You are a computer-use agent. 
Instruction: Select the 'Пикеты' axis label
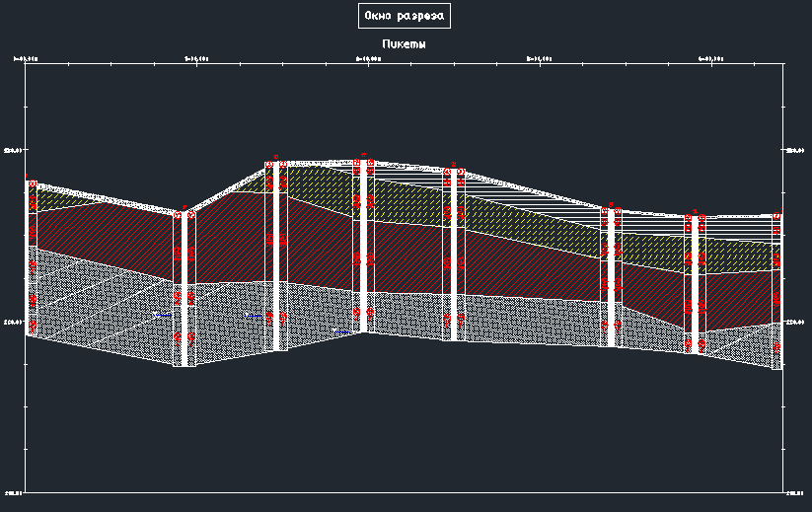coord(404,44)
